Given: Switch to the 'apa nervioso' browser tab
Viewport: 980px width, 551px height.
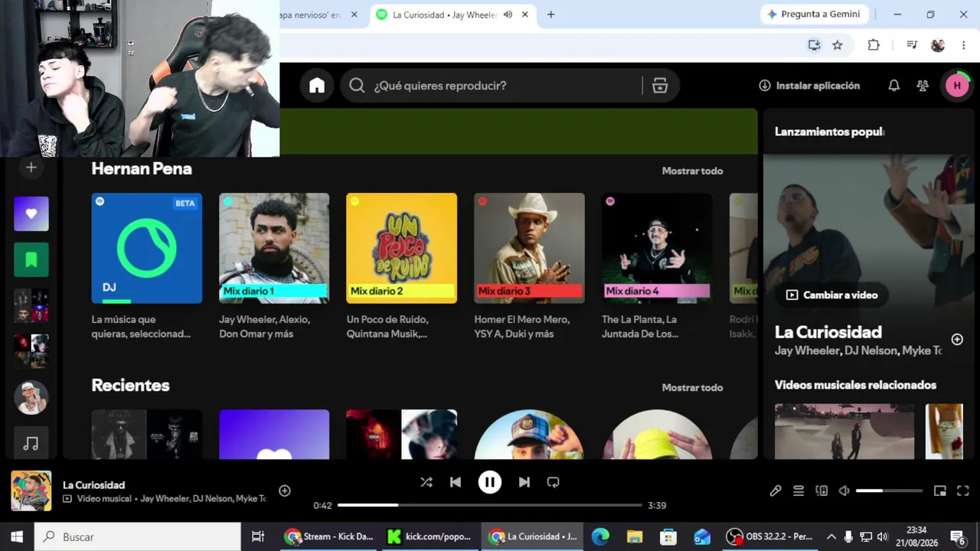Looking at the screenshot, I should pos(309,15).
